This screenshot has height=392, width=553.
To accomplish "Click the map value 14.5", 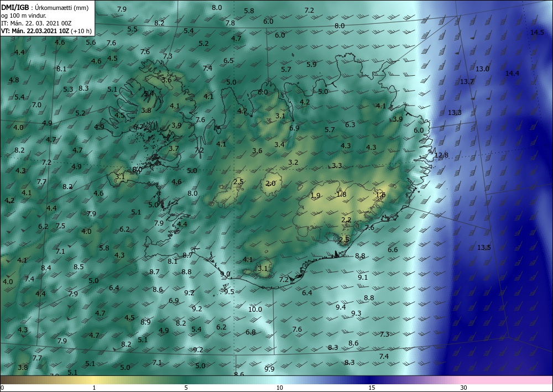I will [537, 33].
